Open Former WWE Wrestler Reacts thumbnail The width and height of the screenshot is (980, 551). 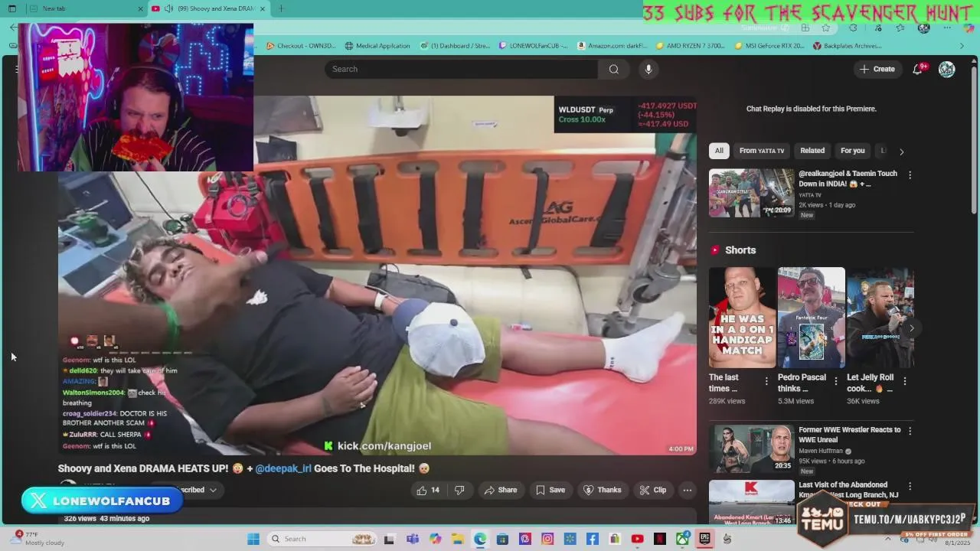751,448
